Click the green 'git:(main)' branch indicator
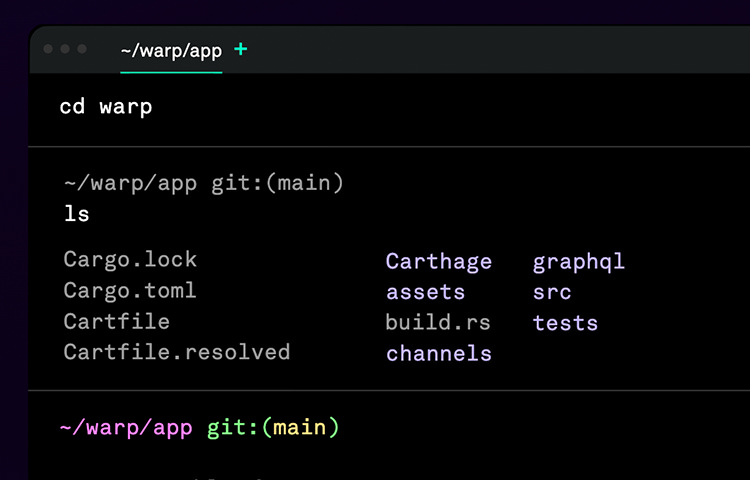 pyautogui.click(x=273, y=427)
